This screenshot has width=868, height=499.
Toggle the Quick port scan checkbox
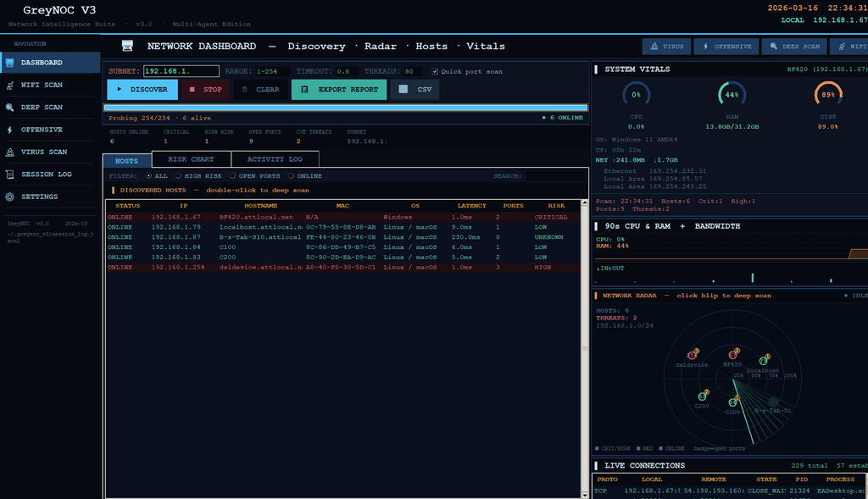click(x=435, y=72)
